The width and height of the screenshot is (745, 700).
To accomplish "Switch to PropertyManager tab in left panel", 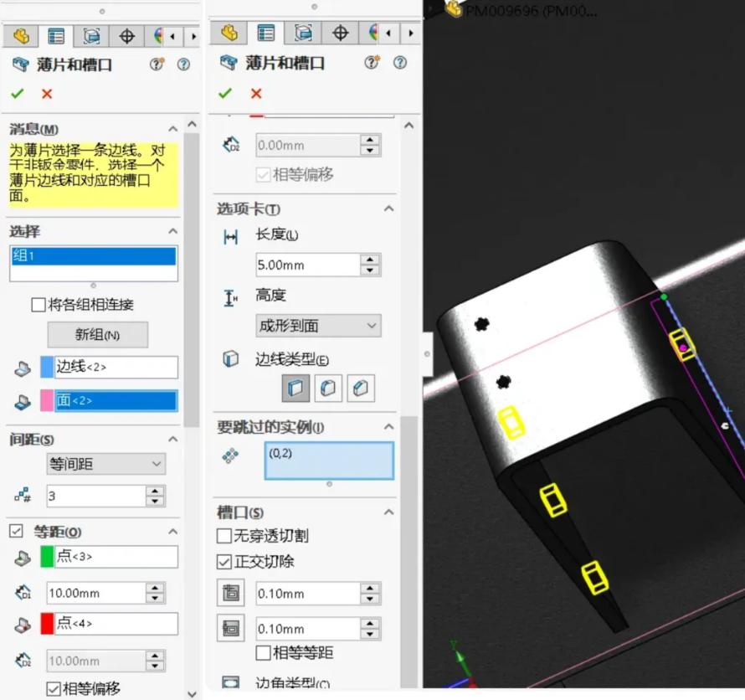I will (56, 36).
